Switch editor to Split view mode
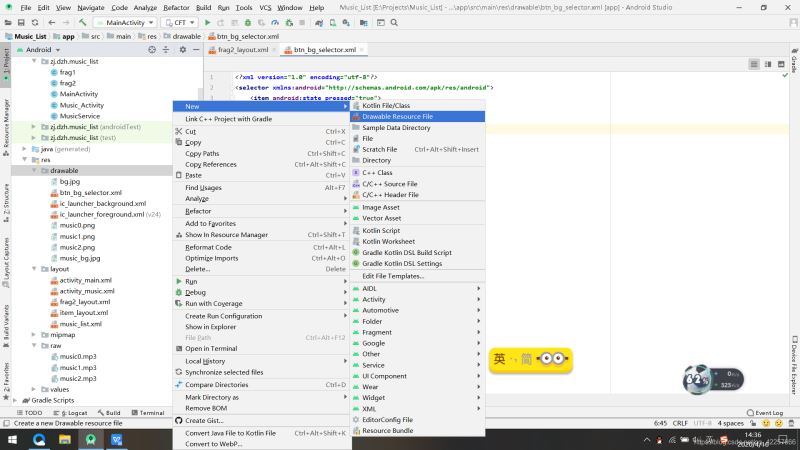800x450 pixels. click(768, 64)
